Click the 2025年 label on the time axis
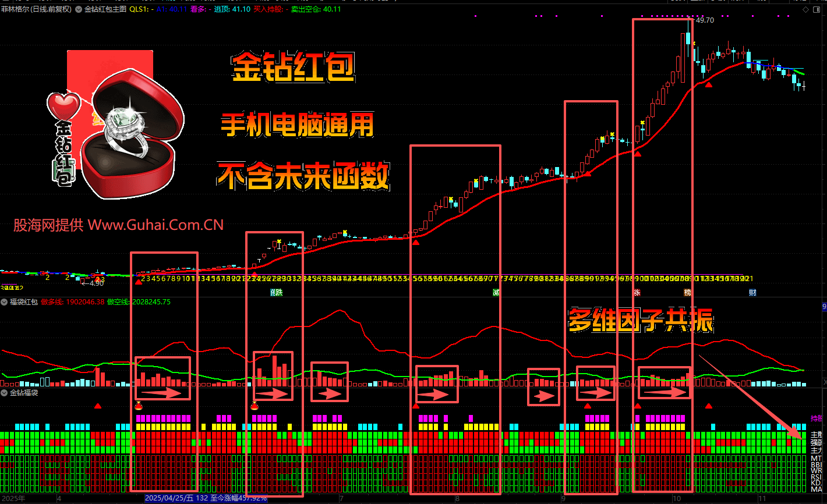Screen dimensions: 827x504 13,499
